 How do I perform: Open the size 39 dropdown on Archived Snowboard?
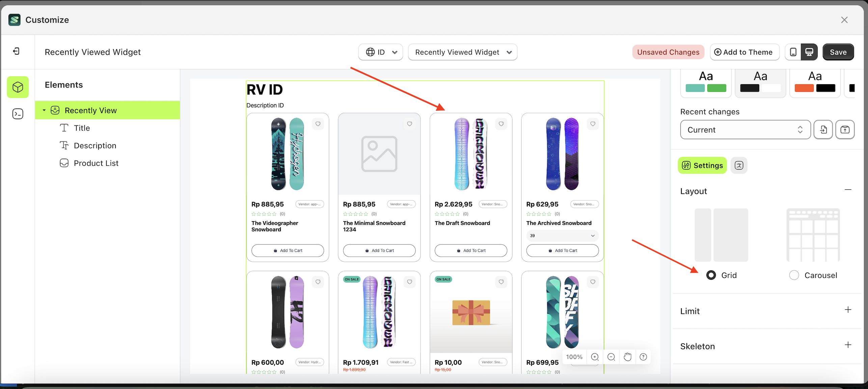point(562,235)
